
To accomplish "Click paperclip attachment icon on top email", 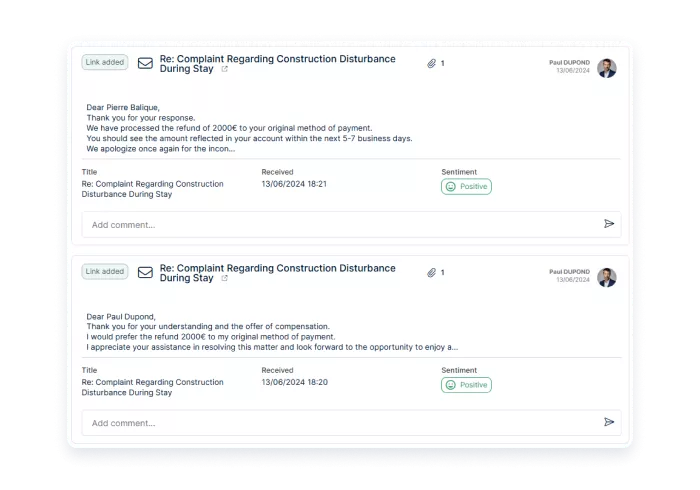I will [431, 63].
